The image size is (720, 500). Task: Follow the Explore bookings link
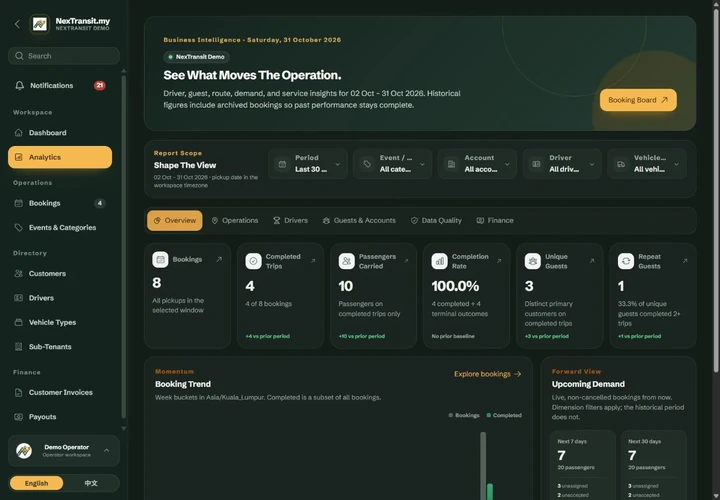[488, 374]
